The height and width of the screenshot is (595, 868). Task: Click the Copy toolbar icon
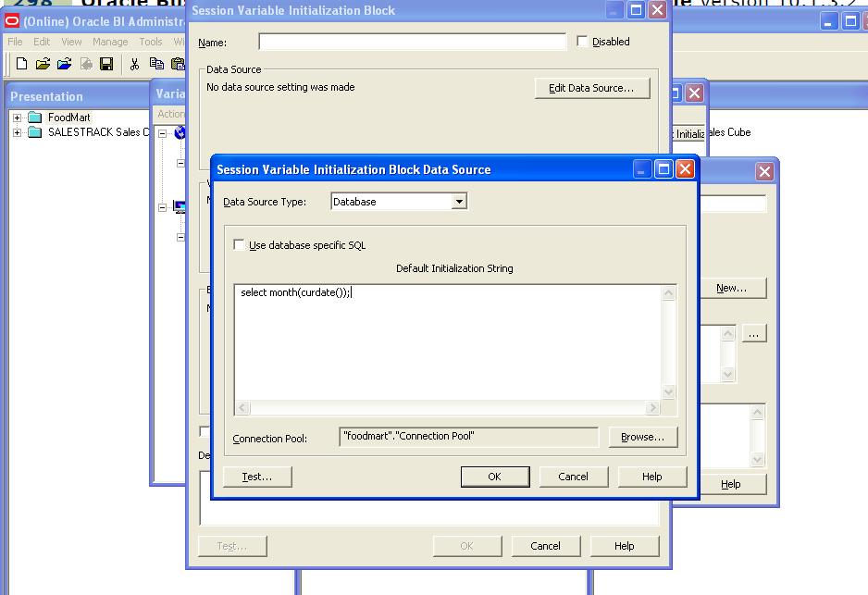pos(156,64)
